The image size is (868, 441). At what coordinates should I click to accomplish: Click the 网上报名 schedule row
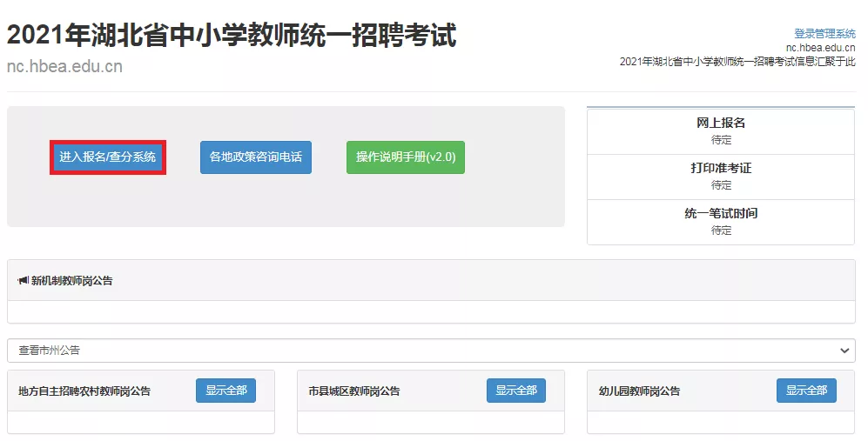tap(721, 131)
